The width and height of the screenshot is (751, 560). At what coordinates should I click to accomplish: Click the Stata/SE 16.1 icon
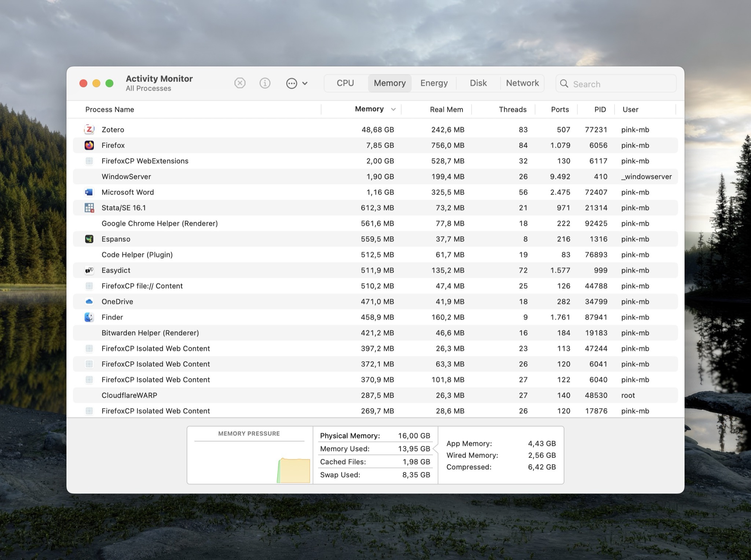[89, 208]
